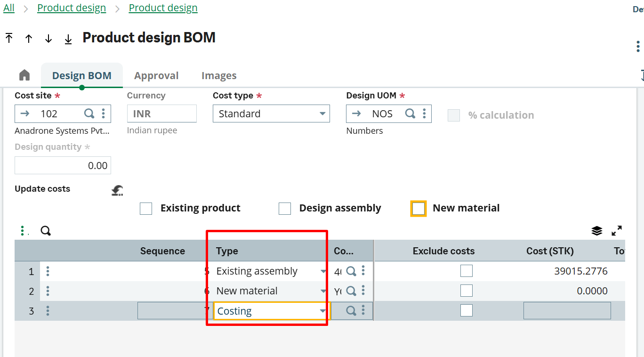The height and width of the screenshot is (357, 644).
Task: Click the Type column header
Action: click(x=227, y=251)
